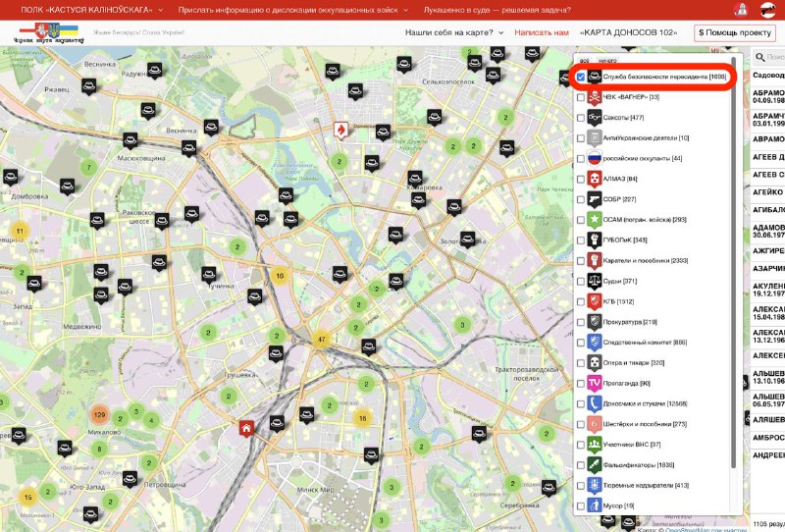Click the green star ОСАМ icon
The height and width of the screenshot is (532, 785).
click(595, 220)
